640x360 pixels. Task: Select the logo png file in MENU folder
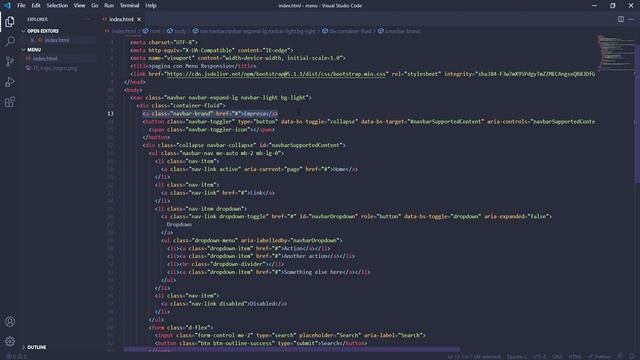tap(55, 68)
